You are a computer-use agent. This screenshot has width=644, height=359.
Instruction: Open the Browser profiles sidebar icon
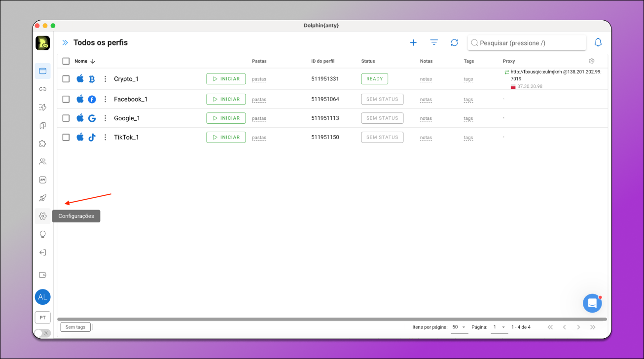(42, 71)
